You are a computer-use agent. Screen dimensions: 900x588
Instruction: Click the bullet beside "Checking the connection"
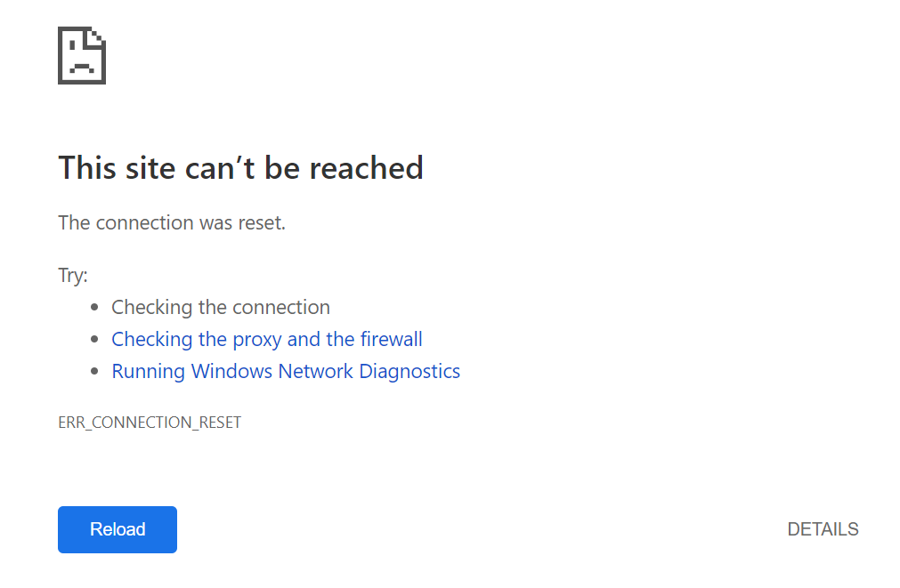coord(96,308)
